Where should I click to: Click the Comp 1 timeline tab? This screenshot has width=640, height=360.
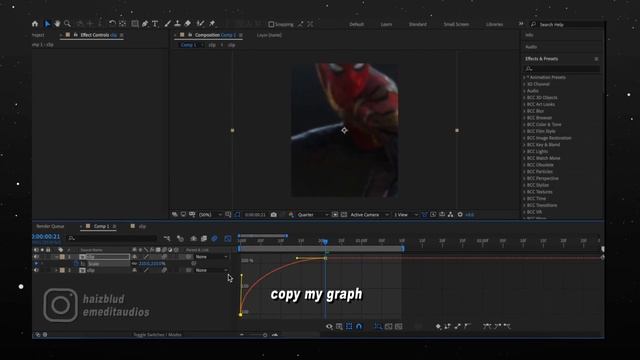click(x=101, y=226)
